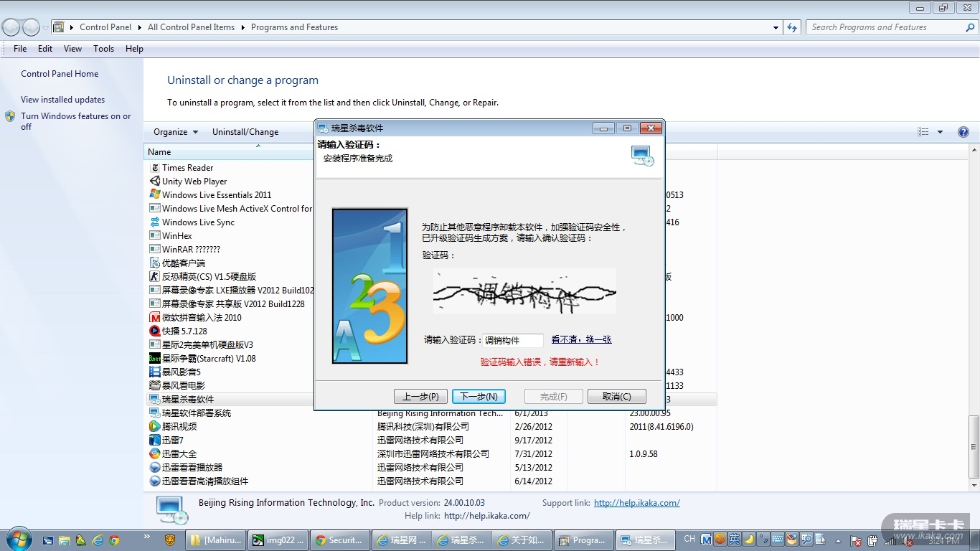This screenshot has width=980, height=551.
Task: Open the view options dropdown arrow
Action: (x=940, y=132)
